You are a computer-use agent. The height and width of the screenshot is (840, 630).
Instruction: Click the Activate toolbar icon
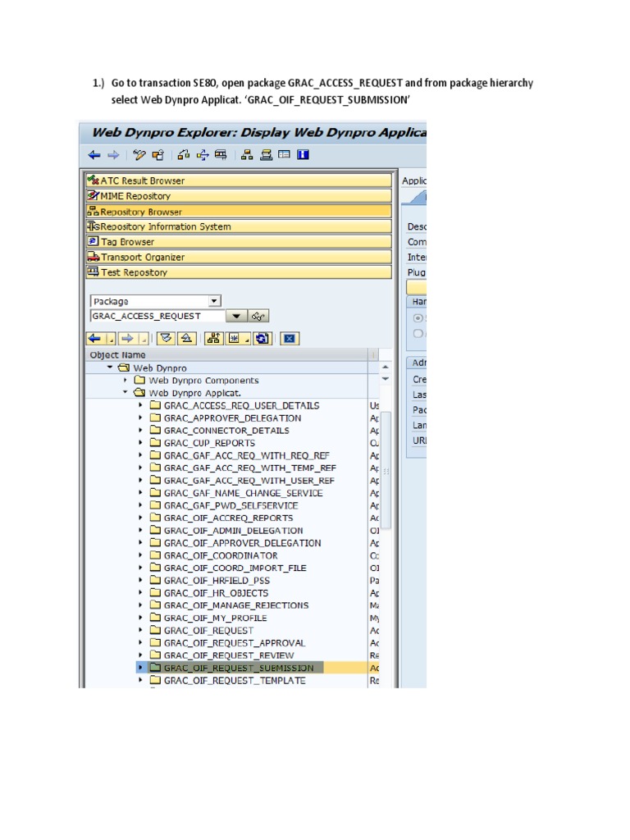[x=203, y=155]
